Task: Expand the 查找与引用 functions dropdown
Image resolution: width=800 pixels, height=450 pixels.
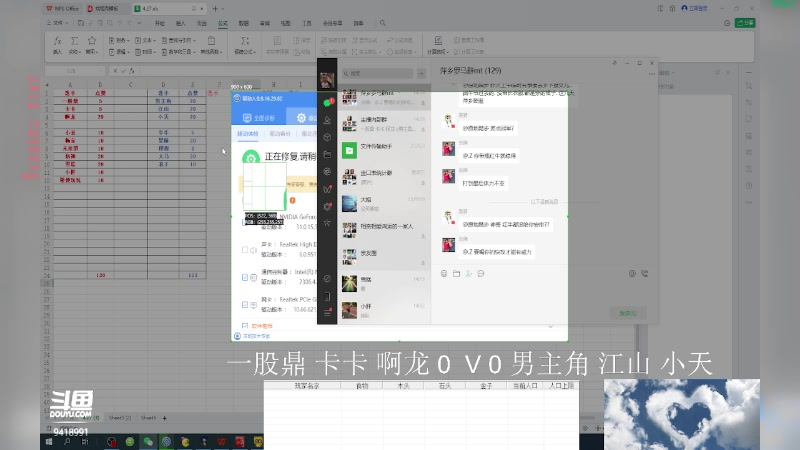Action: pyautogui.click(x=179, y=40)
